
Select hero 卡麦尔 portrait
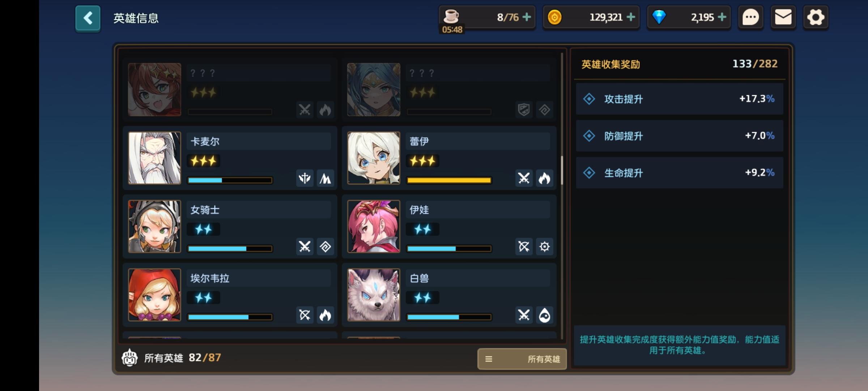[154, 158]
